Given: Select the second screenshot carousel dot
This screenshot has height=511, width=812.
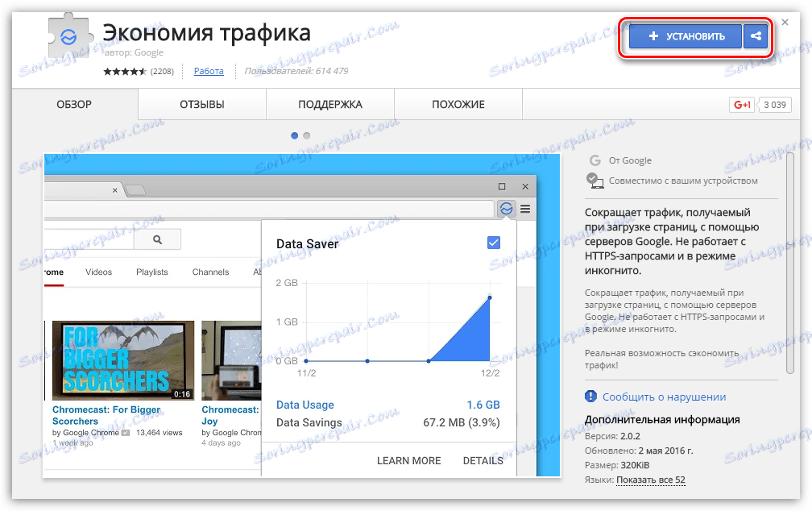Looking at the screenshot, I should pyautogui.click(x=307, y=135).
